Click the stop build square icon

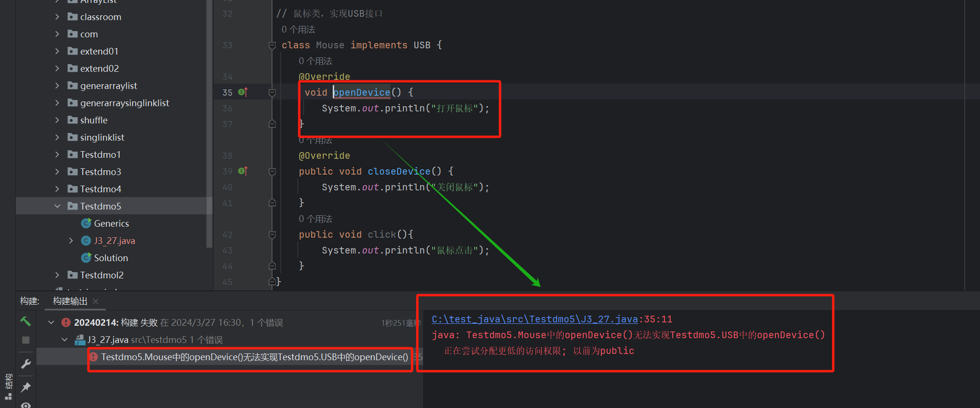click(26, 340)
